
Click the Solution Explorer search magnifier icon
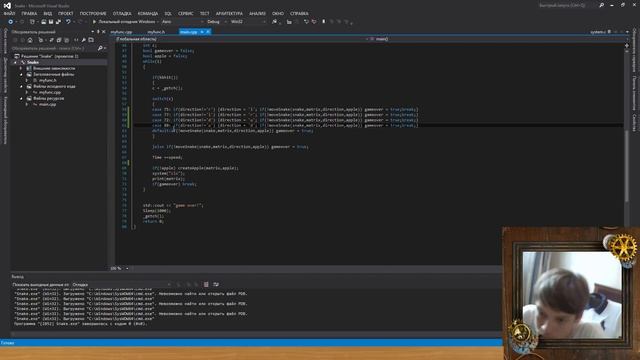(100, 48)
